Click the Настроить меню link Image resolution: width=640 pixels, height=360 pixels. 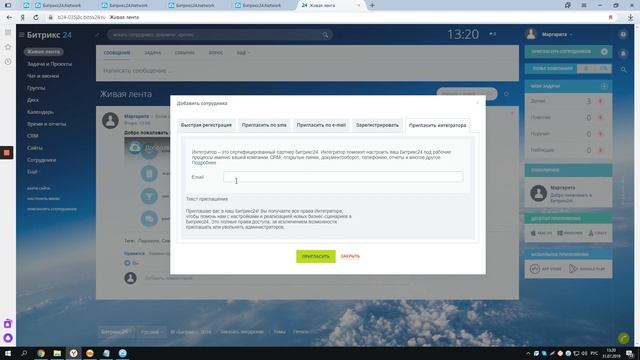tap(43, 198)
